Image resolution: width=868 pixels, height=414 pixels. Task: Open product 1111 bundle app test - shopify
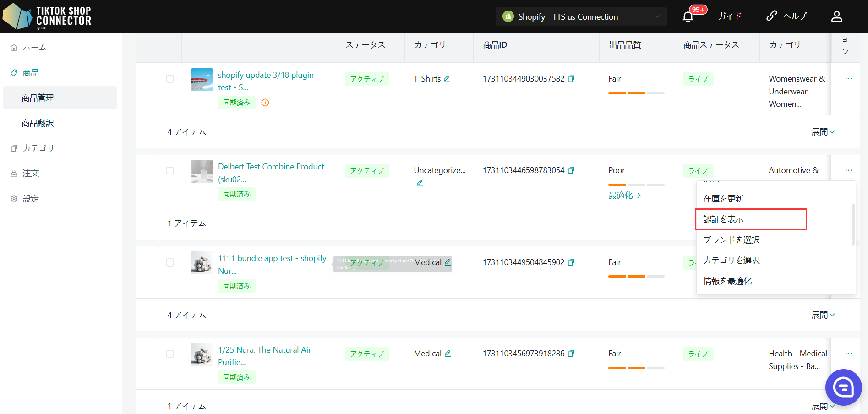(x=272, y=265)
